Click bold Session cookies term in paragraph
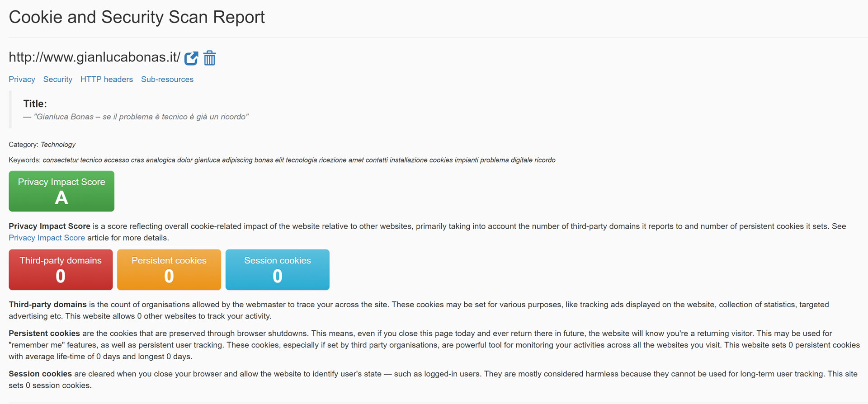 pos(40,374)
